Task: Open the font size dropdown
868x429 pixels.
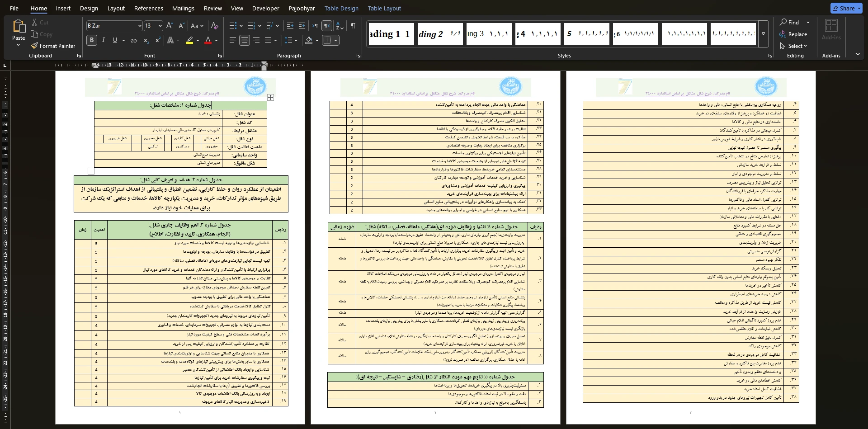Action: tap(160, 26)
